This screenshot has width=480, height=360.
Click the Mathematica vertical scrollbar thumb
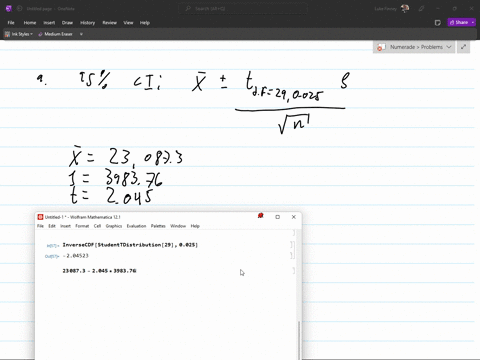(x=299, y=340)
